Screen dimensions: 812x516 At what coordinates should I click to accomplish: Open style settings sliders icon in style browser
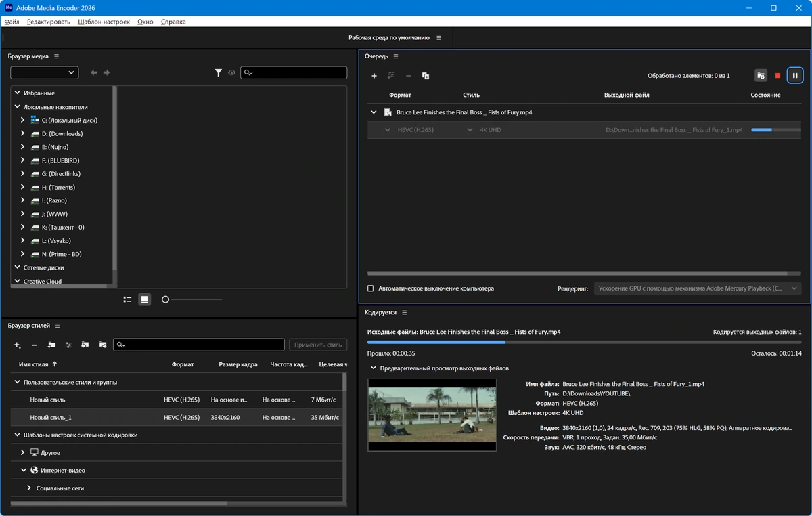click(68, 345)
